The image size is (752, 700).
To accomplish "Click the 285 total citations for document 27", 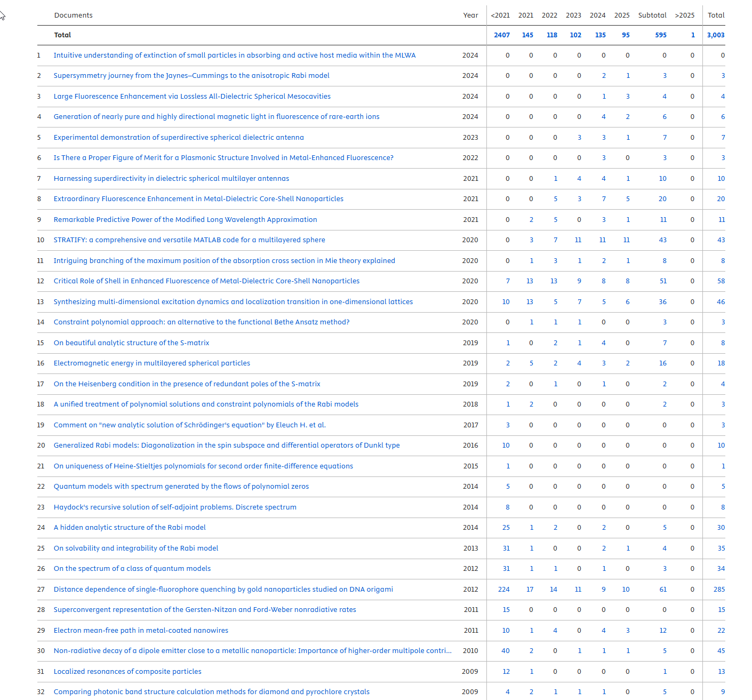I will pyautogui.click(x=719, y=590).
